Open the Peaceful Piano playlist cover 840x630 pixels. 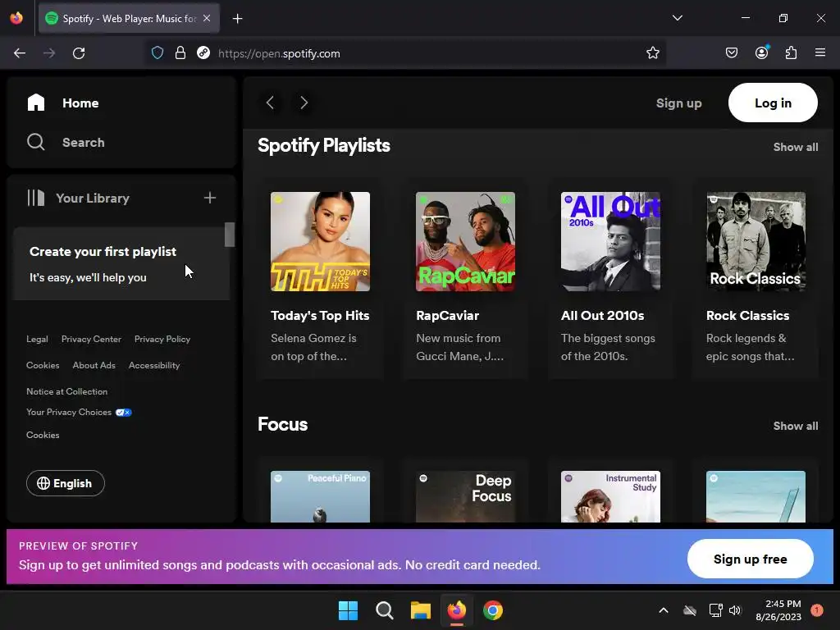click(x=321, y=496)
